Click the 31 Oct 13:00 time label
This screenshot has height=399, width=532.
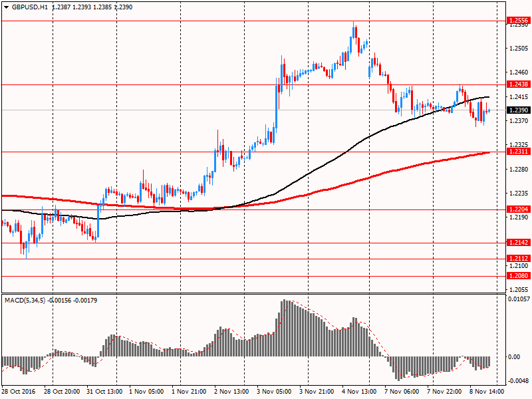click(104, 391)
